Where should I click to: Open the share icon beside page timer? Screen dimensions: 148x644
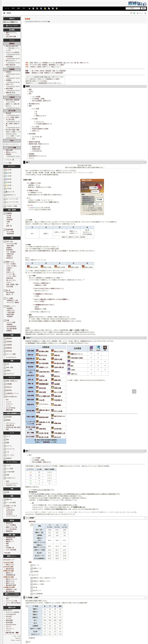131,13
